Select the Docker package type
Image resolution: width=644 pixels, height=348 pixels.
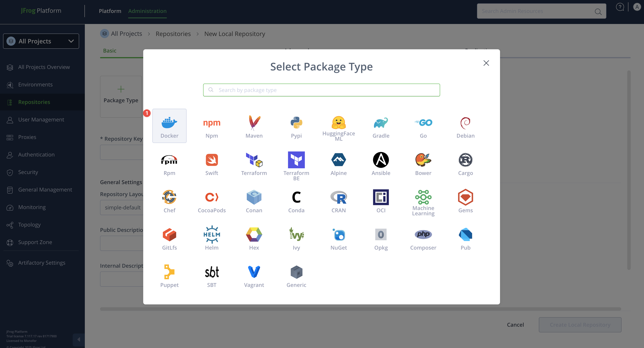click(x=169, y=126)
